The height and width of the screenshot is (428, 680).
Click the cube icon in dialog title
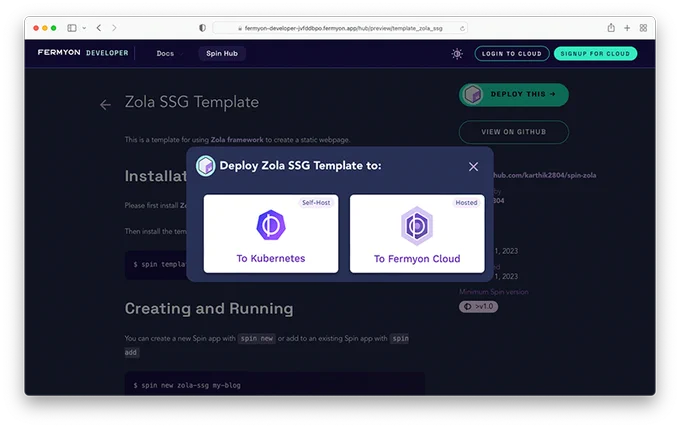coord(206,166)
